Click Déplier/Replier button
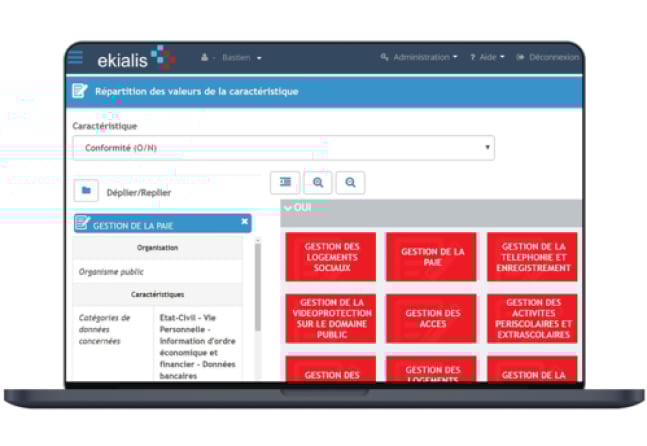 point(139,192)
